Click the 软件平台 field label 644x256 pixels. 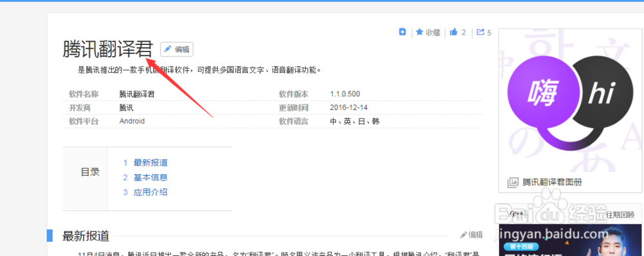pos(83,122)
